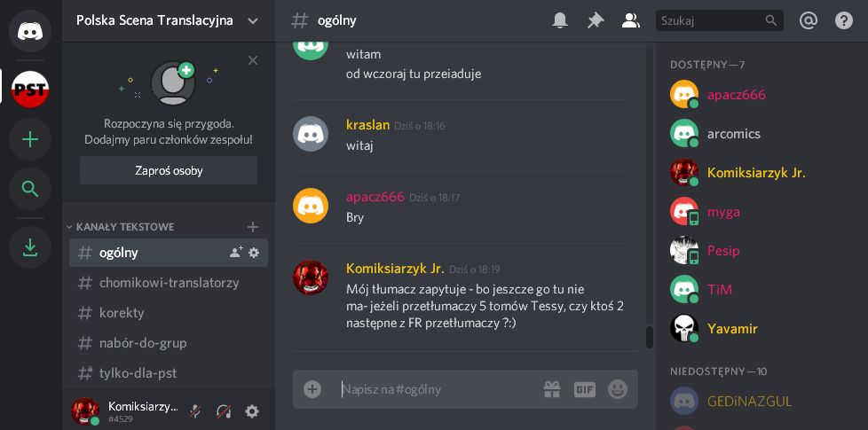Add a server with plus icon
Screen dimensions: 868x430
[x=30, y=139]
